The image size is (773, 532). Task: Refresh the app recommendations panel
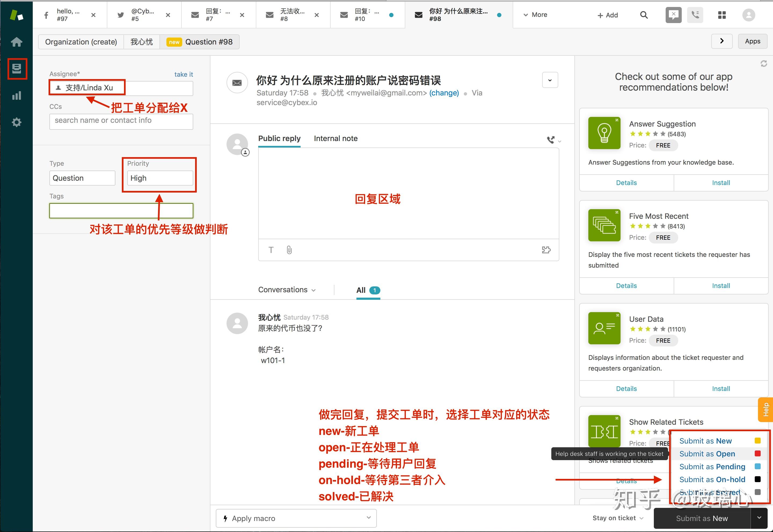tap(764, 63)
